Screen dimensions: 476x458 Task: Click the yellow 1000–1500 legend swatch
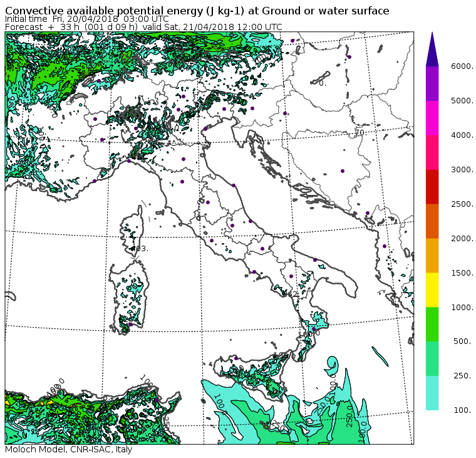pyautogui.click(x=432, y=289)
